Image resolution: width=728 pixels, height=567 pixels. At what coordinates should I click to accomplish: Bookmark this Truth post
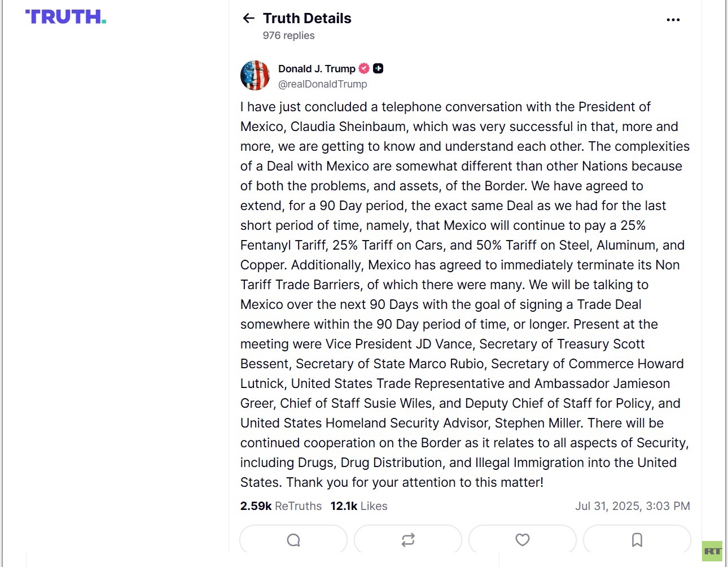coord(637,540)
